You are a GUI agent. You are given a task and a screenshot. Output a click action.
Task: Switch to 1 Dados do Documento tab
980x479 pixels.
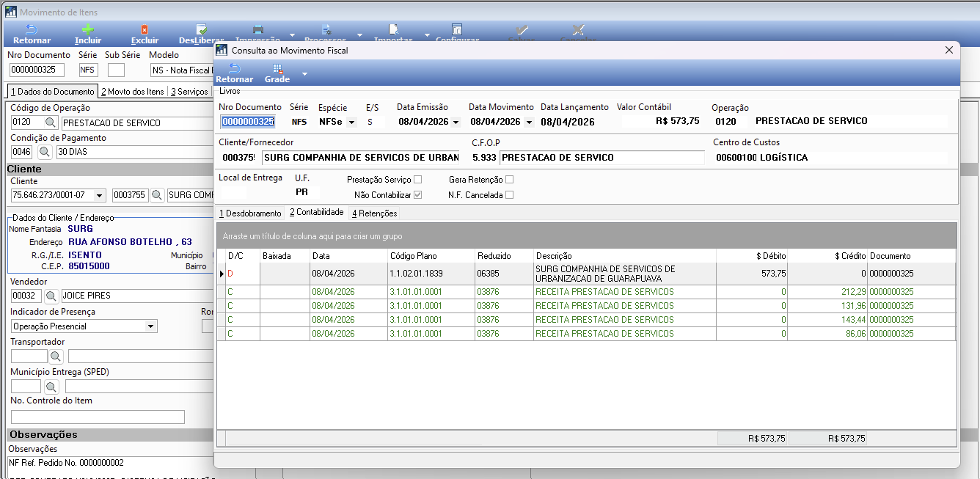52,92
